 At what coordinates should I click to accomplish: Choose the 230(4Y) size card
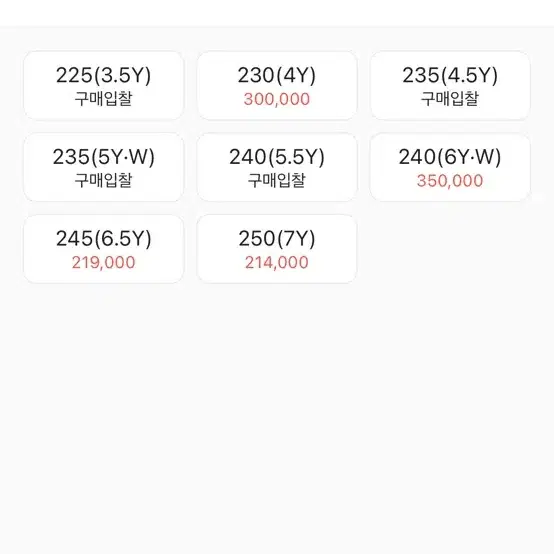tap(277, 86)
